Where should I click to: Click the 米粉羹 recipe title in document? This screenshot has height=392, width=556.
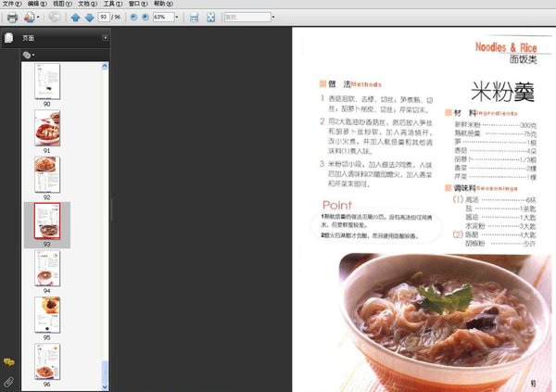[503, 92]
